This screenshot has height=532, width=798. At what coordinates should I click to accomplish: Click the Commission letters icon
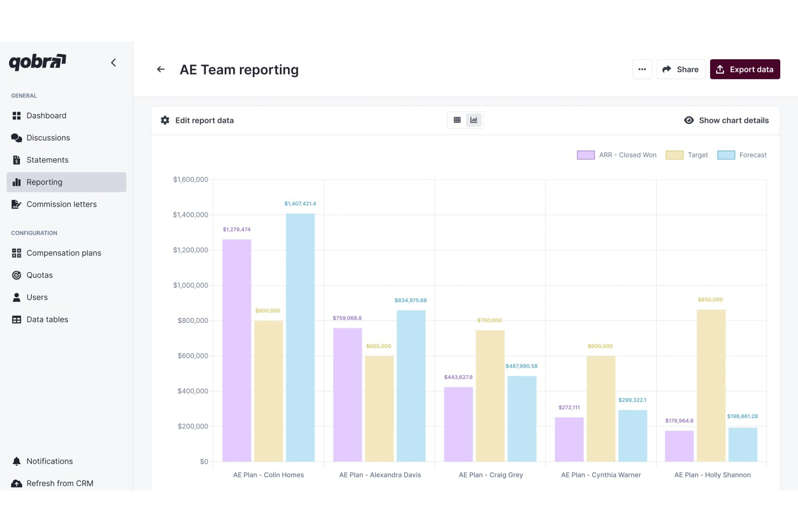coord(17,204)
